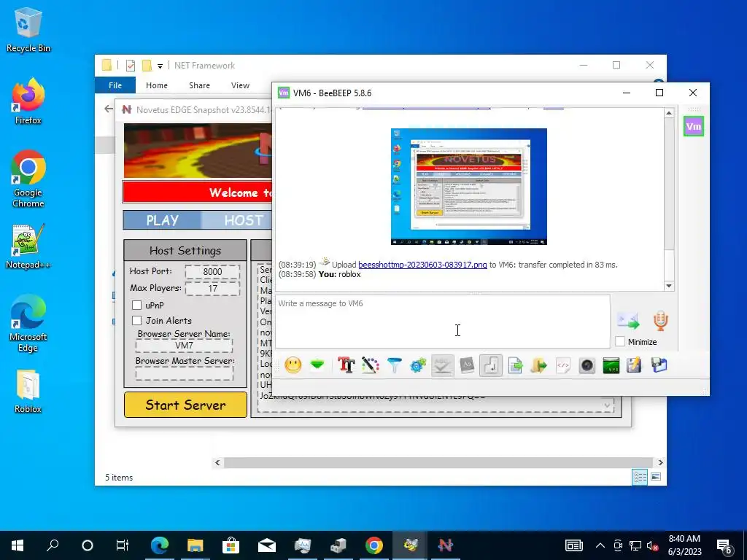
Task: Click the Browser Server Name field VM7
Action: pos(185,346)
